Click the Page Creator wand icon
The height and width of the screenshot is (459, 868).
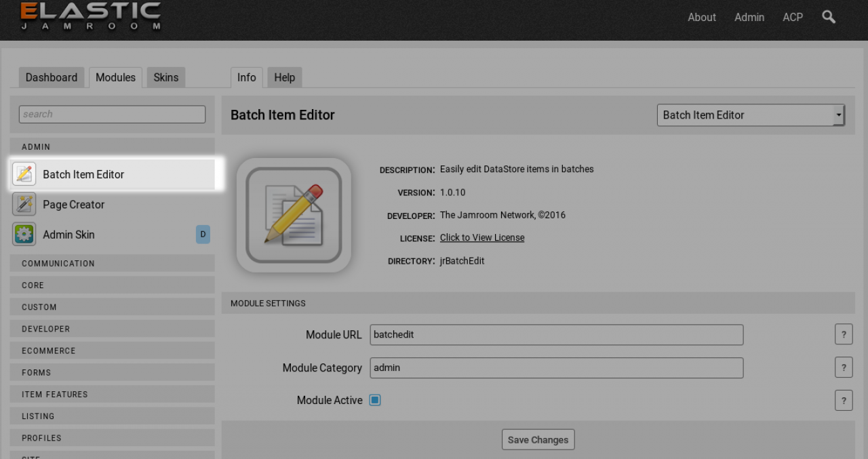24,204
